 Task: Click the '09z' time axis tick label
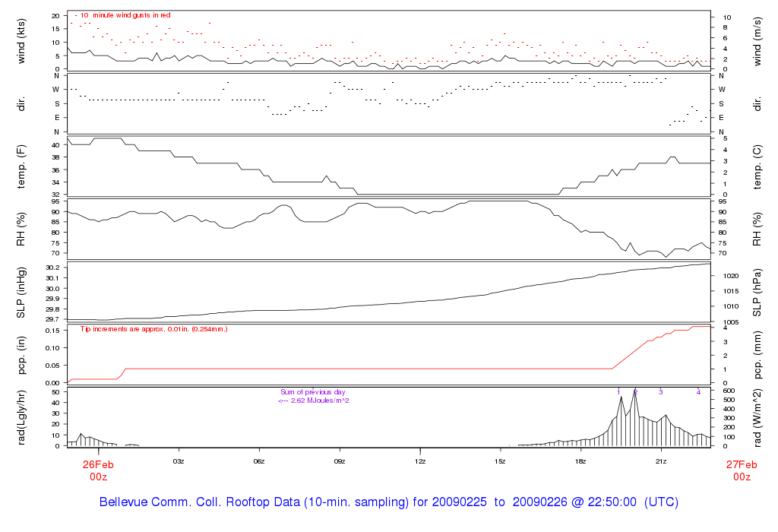pyautogui.click(x=340, y=461)
